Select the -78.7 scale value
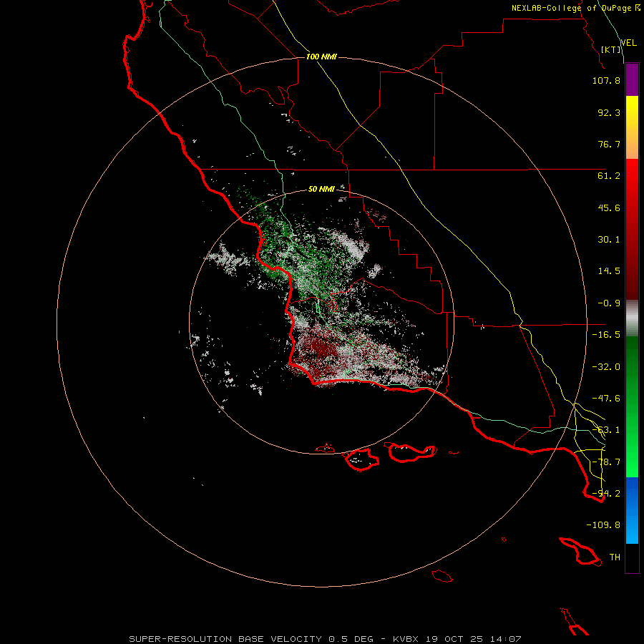 coord(606,462)
